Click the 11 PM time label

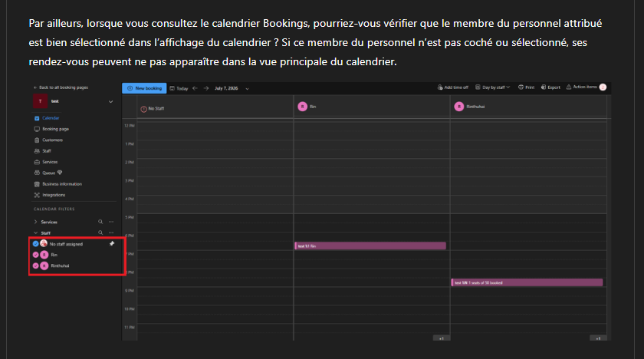(129, 328)
